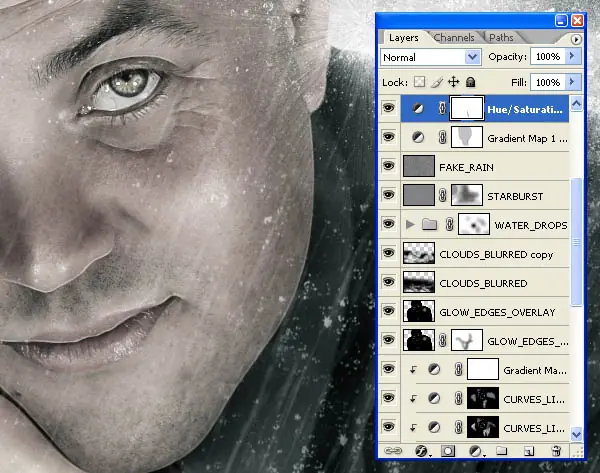Screen dimensions: 600x473
Task: Add a layer style effect
Action: pyautogui.click(x=422, y=451)
